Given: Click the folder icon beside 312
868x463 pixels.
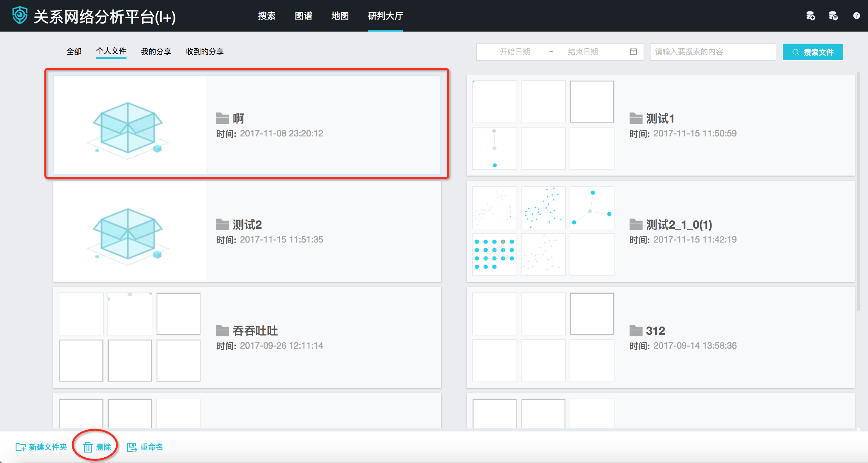Looking at the screenshot, I should click(636, 330).
